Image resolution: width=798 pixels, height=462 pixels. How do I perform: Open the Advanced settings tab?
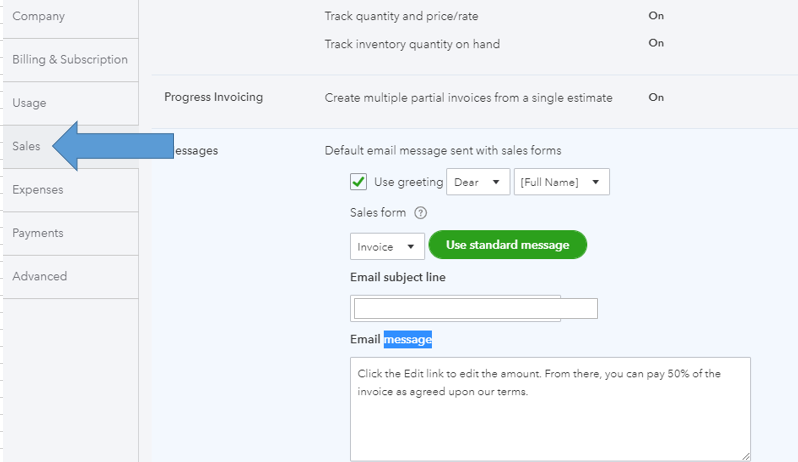point(40,276)
